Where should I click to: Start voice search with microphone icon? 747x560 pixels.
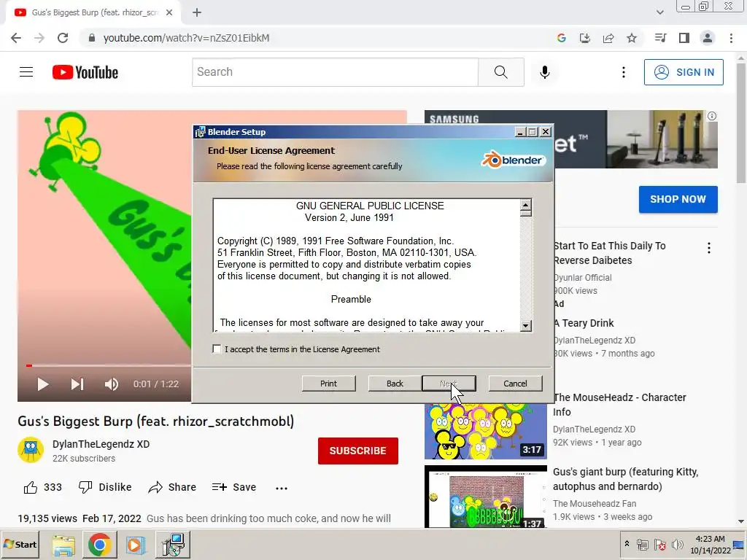(544, 72)
